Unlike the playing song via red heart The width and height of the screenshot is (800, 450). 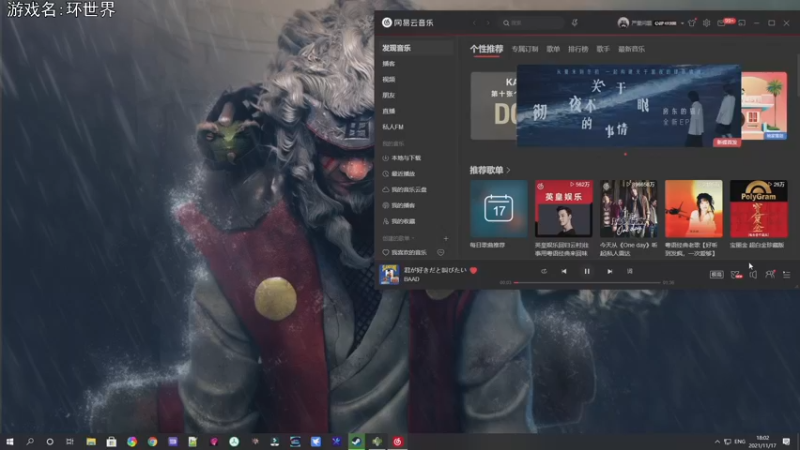pyautogui.click(x=473, y=270)
